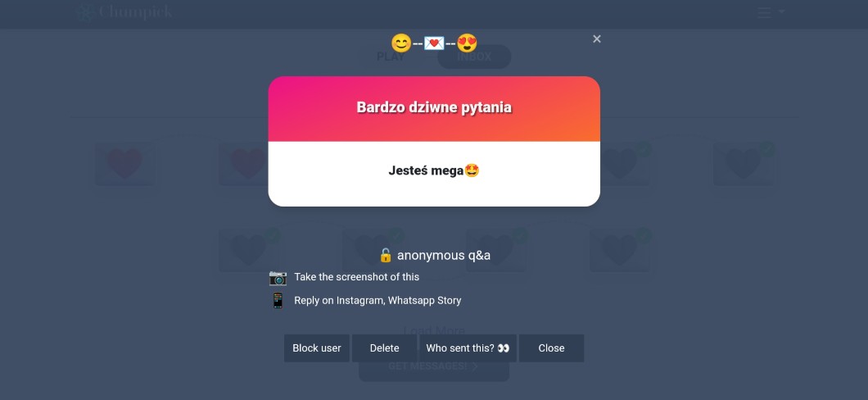This screenshot has width=868, height=400.
Task: Click the phone icon beside reply tip
Action: pyautogui.click(x=278, y=300)
